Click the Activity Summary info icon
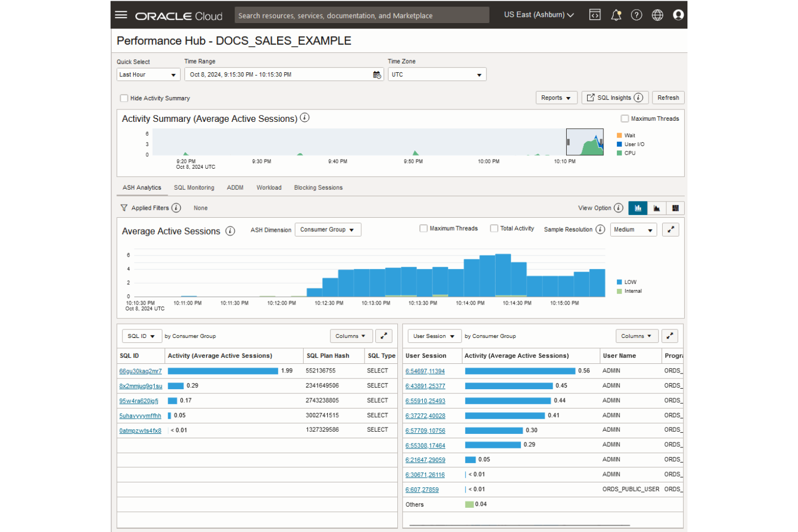798x532 pixels. (305, 118)
